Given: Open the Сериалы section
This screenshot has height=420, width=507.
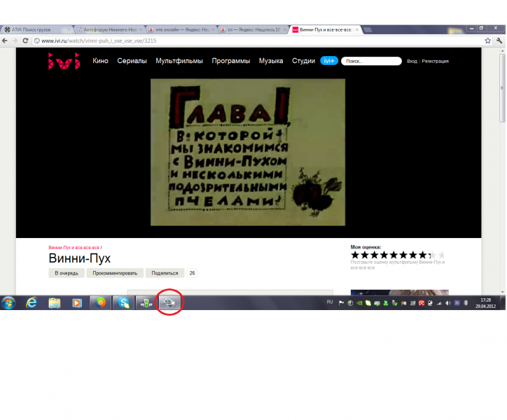Looking at the screenshot, I should click(132, 61).
